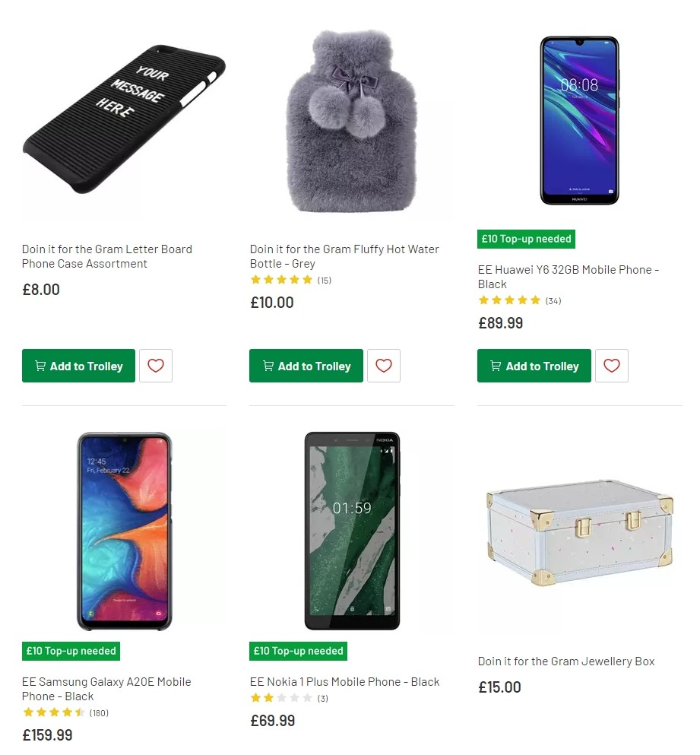Add the Fluffy Hot Water Bottle to trolley
Viewport: 700px width, 755px height.
coord(306,366)
